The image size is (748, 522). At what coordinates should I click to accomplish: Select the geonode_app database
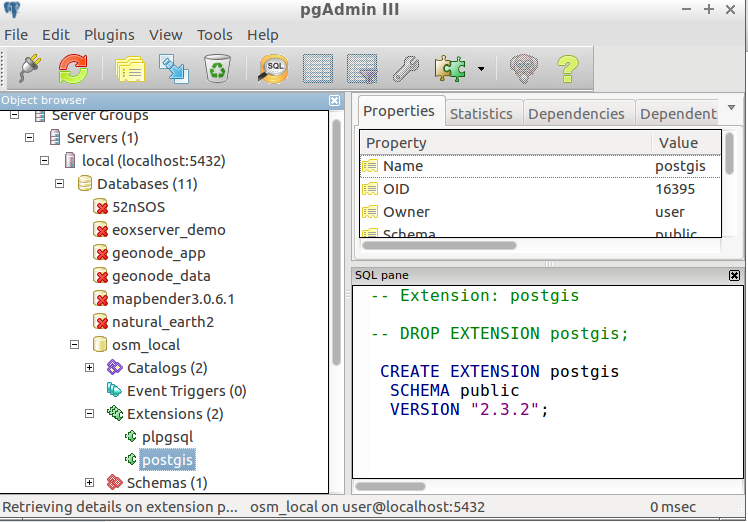click(x=158, y=253)
